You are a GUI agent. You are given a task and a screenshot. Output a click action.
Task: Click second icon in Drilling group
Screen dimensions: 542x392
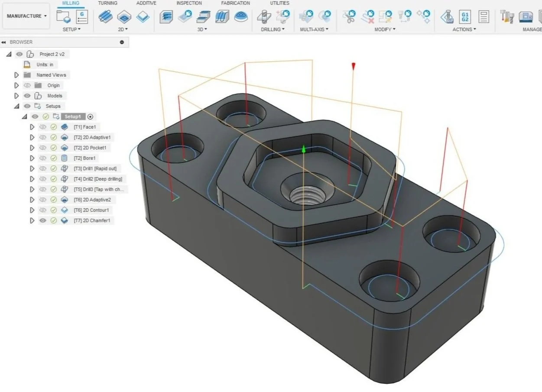(x=283, y=17)
